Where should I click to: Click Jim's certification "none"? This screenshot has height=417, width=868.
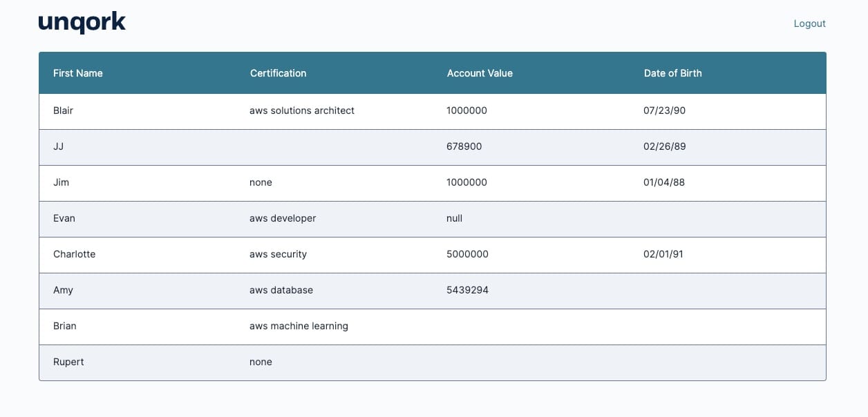pos(261,182)
